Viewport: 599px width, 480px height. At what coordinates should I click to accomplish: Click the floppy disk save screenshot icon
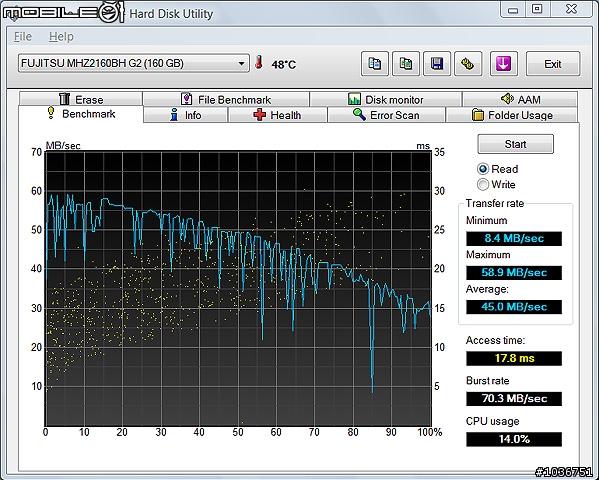tap(437, 64)
